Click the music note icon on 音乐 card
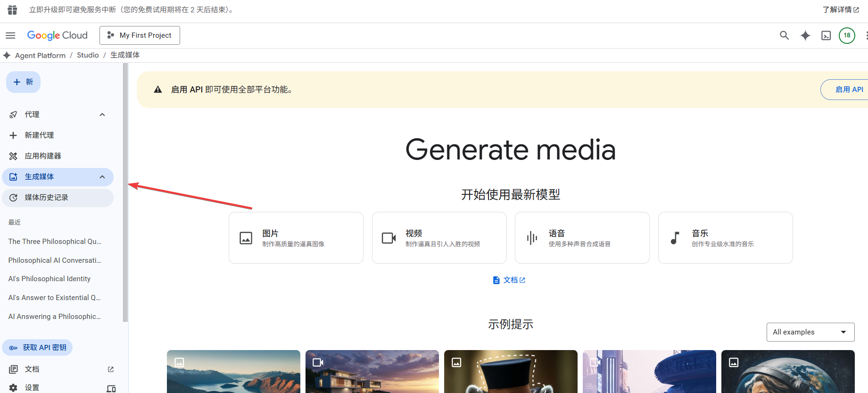Screen dimensions: 868x393 (675, 238)
